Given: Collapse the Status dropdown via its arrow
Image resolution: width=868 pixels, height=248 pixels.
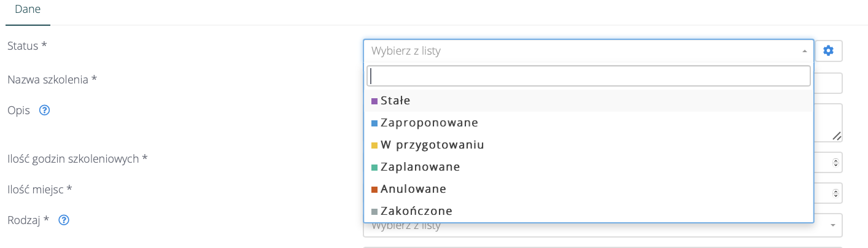Looking at the screenshot, I should (x=805, y=52).
